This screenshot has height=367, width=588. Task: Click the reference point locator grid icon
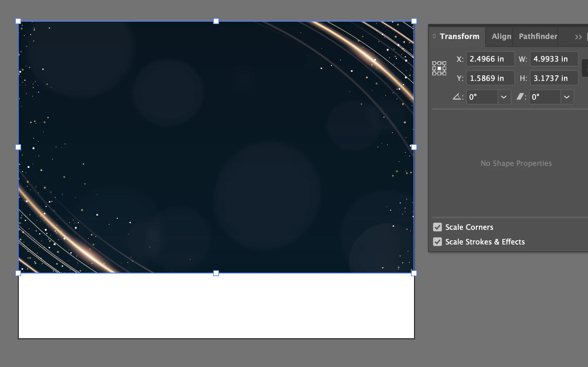(x=439, y=68)
